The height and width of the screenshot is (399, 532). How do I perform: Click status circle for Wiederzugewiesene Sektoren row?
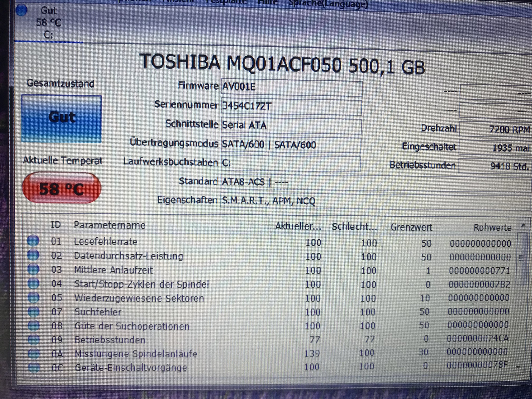[x=33, y=297]
